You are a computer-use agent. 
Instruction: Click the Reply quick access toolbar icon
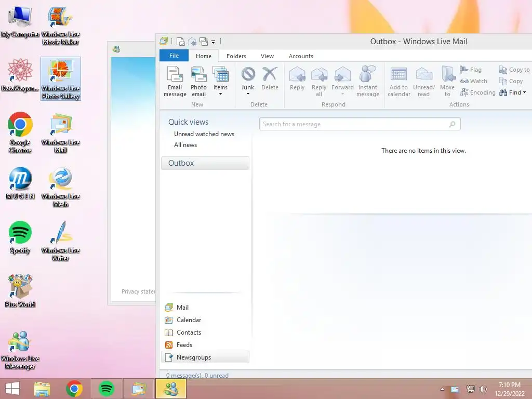coord(192,42)
